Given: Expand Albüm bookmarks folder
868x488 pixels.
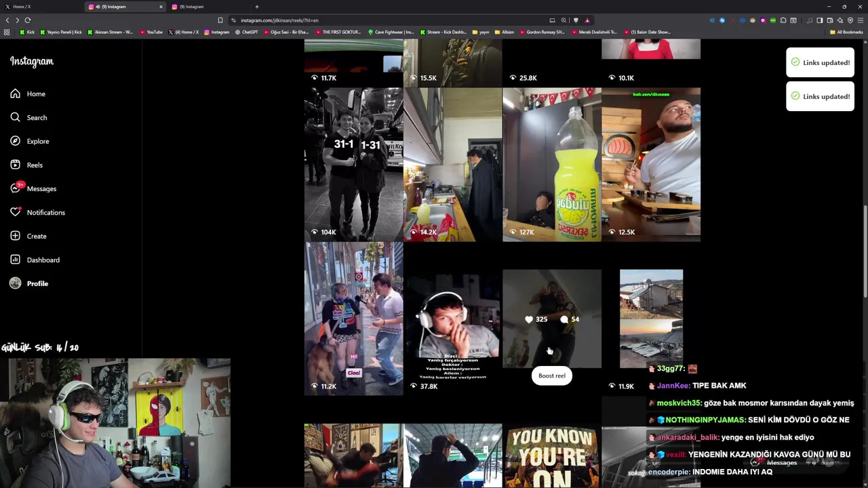Looking at the screenshot, I should coord(505,32).
